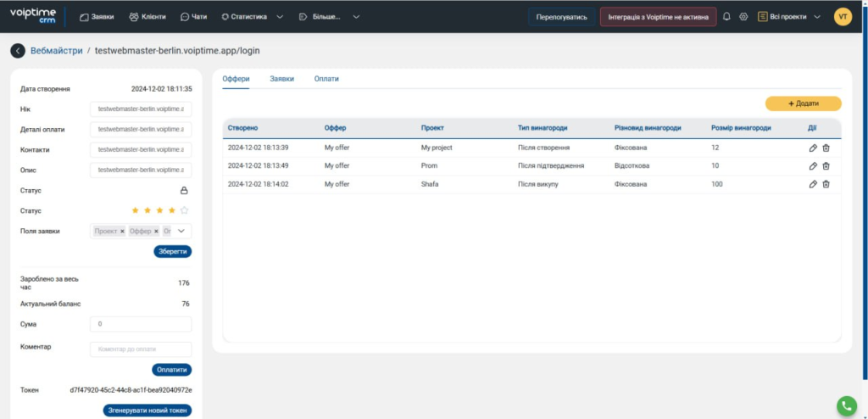Set rating to fifth empty star

tap(184, 210)
